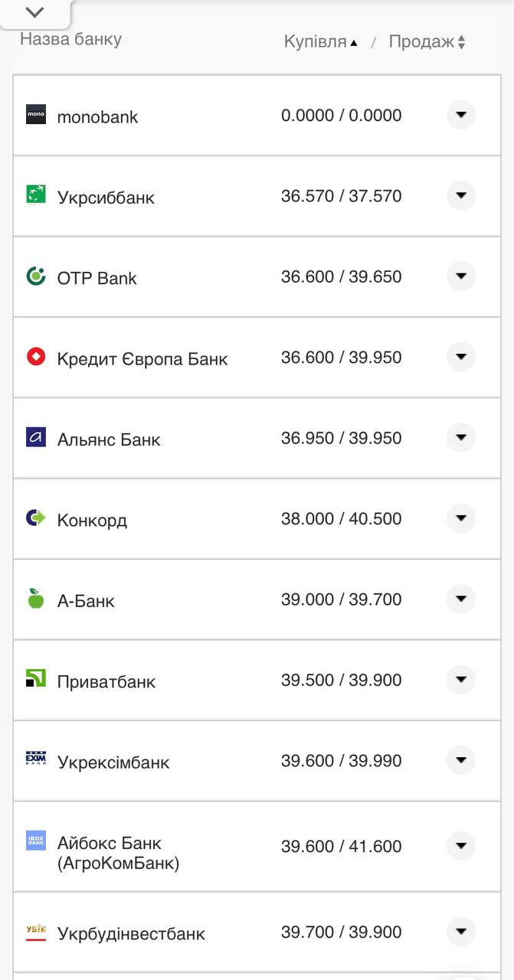Expand the Приватбанк rate details
Viewport: 514px width, 980px height.
coord(461,680)
